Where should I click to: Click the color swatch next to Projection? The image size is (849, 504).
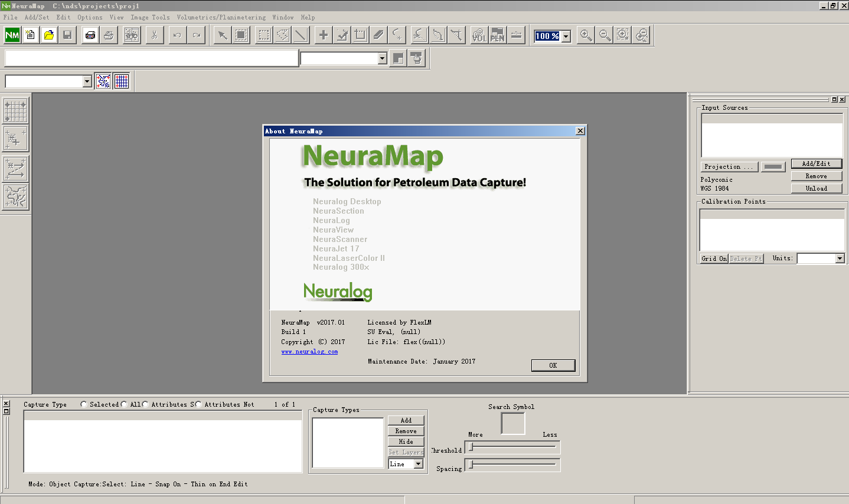(x=773, y=167)
